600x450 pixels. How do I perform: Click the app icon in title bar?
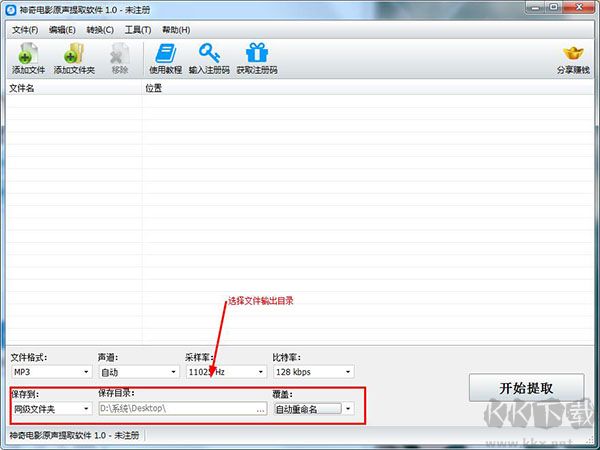point(11,10)
